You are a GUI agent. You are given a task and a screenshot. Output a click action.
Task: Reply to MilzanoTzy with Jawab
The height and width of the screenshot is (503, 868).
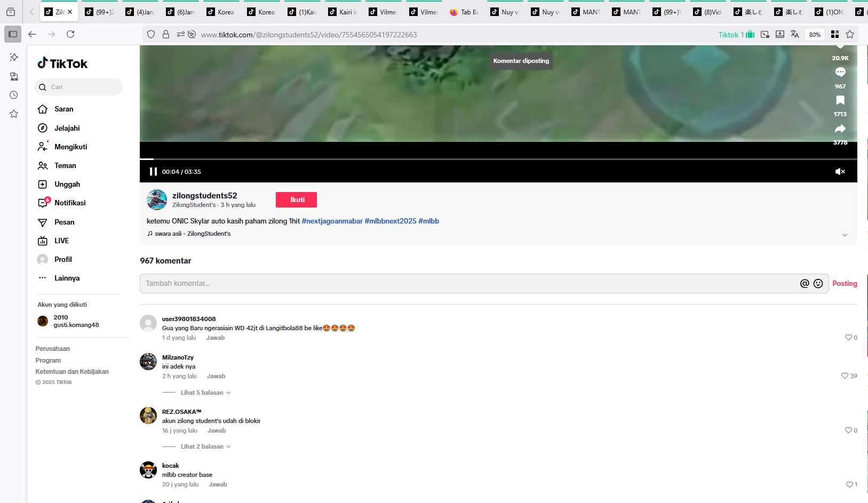(x=216, y=376)
